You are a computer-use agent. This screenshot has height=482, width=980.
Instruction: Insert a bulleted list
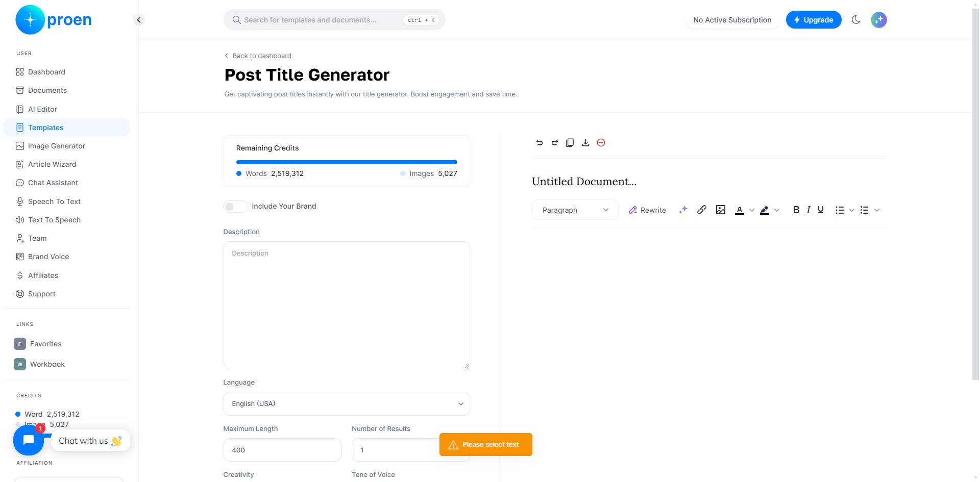pos(840,210)
